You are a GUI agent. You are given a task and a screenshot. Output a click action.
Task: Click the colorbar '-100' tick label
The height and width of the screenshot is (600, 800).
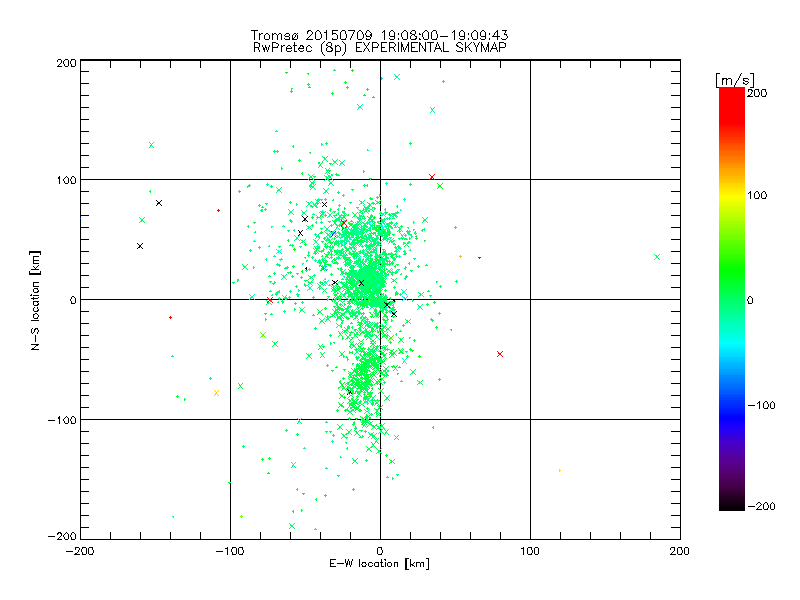(x=761, y=405)
